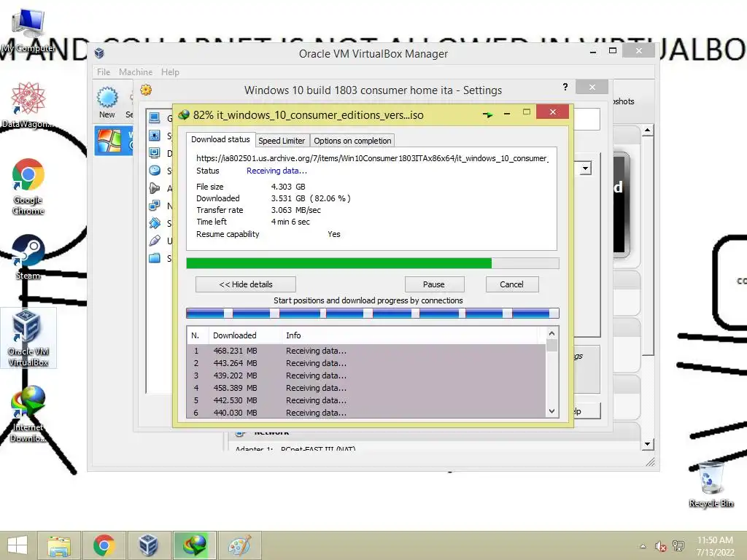This screenshot has height=560, width=747.
Task: Select General settings category icon
Action: (155, 117)
